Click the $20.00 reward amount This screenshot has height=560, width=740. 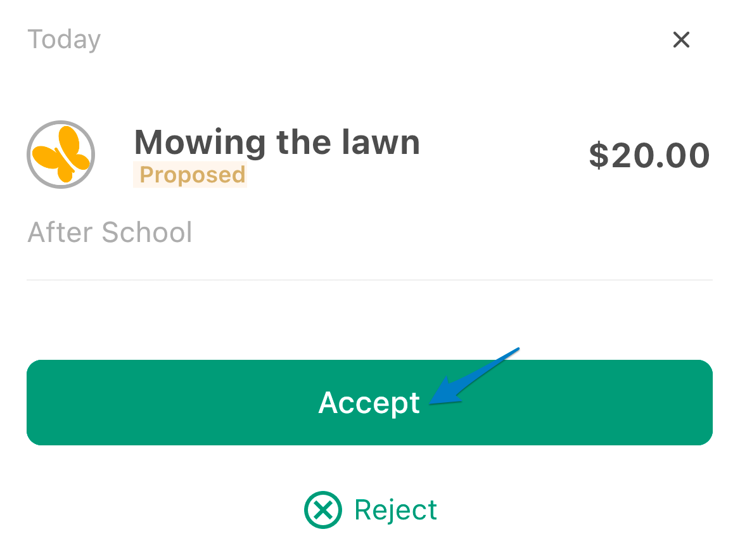coord(649,155)
